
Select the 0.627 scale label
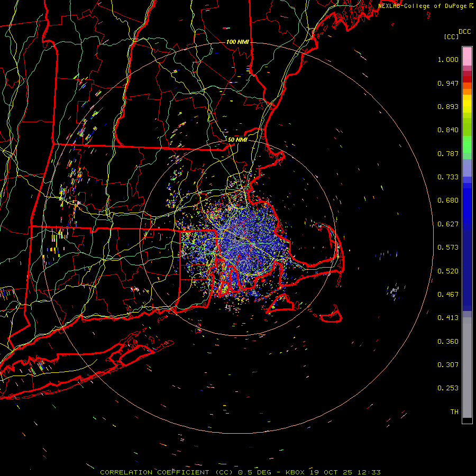click(448, 224)
